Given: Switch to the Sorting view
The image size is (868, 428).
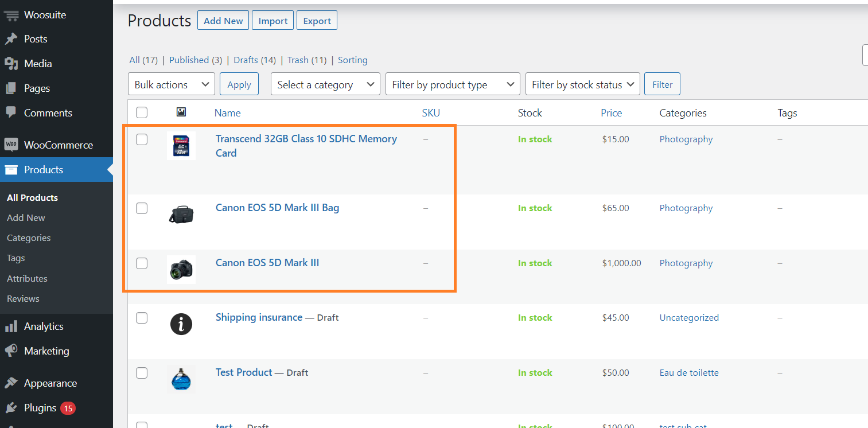Looking at the screenshot, I should point(353,60).
